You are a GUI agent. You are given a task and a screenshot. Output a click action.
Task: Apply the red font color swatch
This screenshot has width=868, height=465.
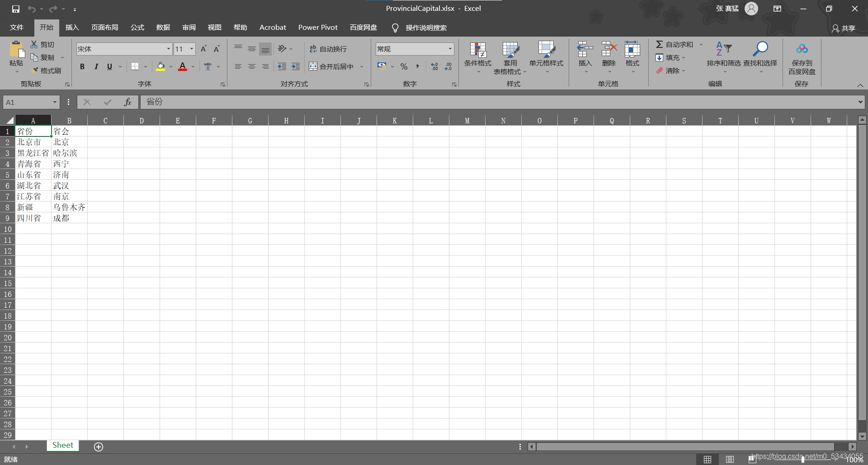[183, 66]
